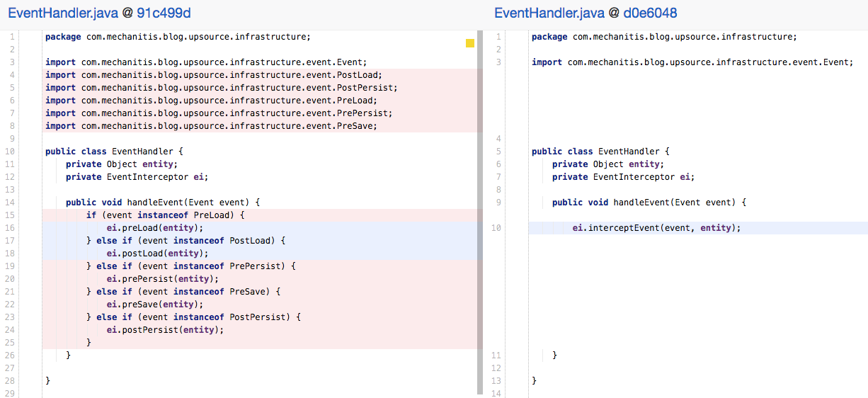
Task: Click 'private Object entity;' in right pane
Action: 608,164
